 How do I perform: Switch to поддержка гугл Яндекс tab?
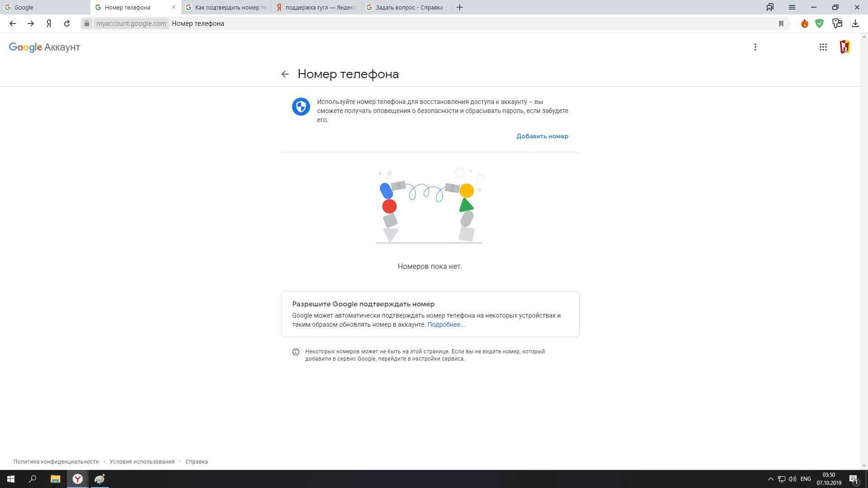pyautogui.click(x=316, y=7)
